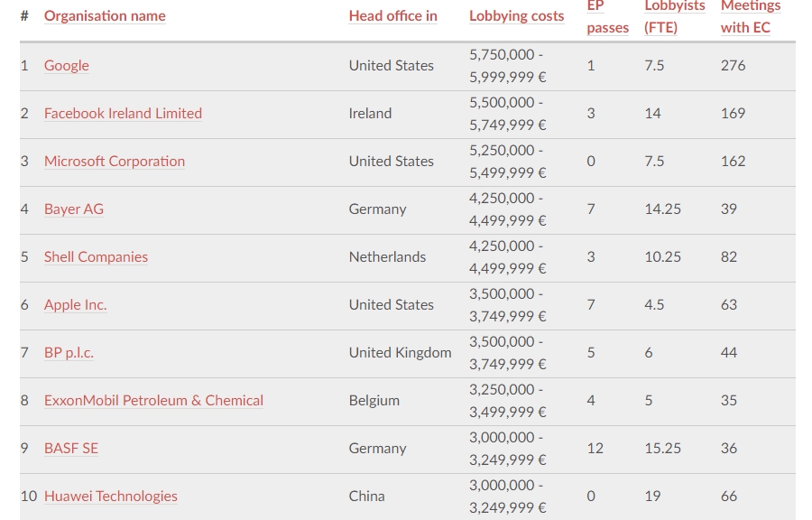Click Google's 276 meetings cell
Screen dimensions: 812x520
pos(733,66)
